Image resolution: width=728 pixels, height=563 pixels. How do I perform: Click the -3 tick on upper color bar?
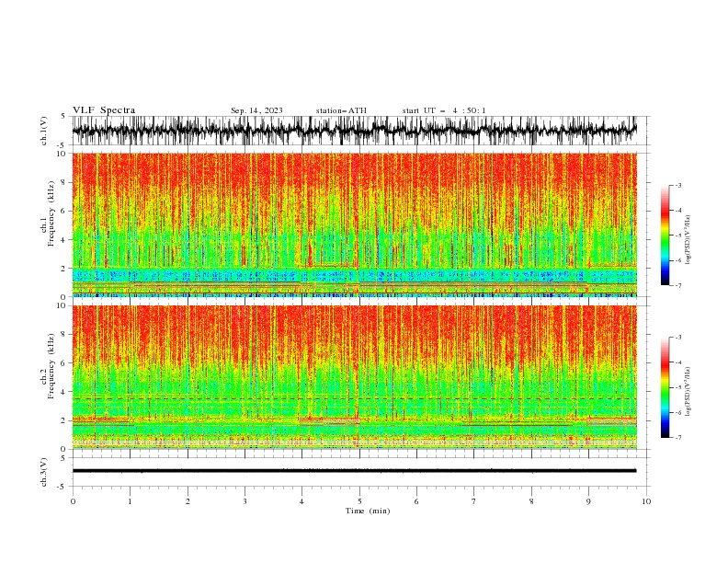(x=677, y=185)
